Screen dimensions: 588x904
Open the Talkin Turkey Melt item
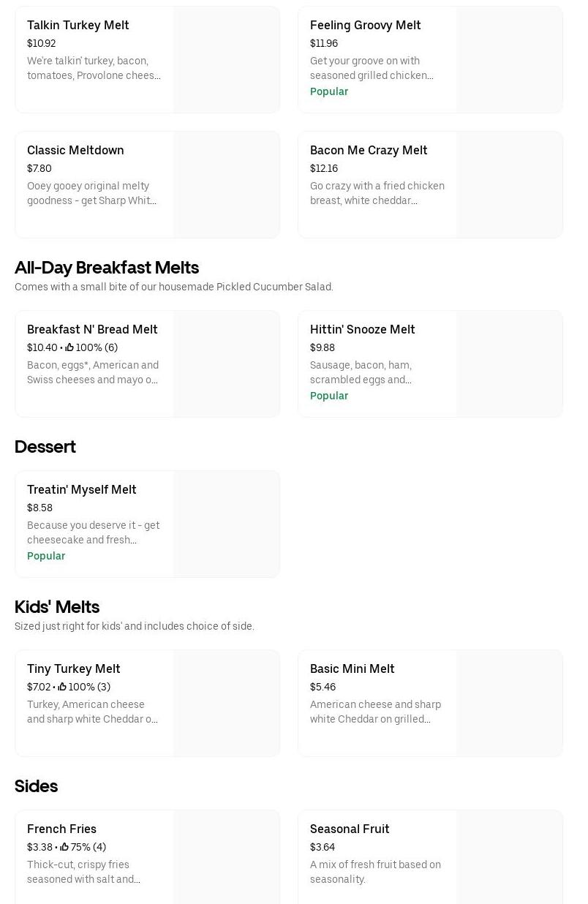click(x=78, y=26)
